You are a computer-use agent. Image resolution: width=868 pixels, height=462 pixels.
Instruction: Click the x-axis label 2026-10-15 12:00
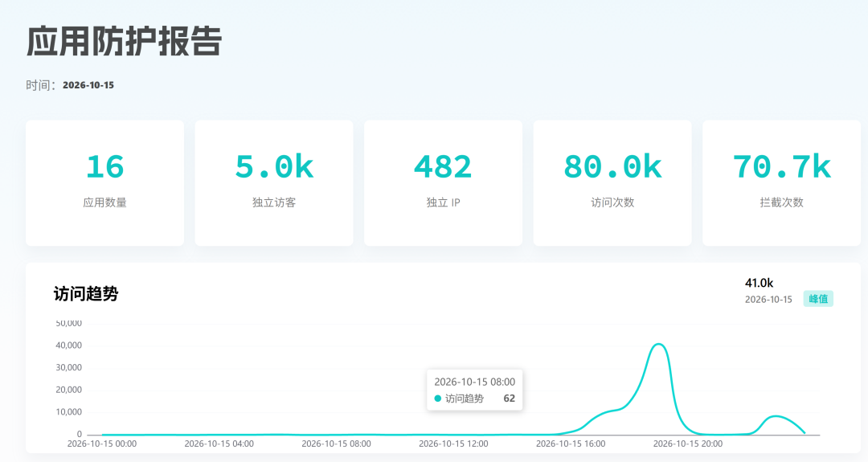click(x=453, y=444)
